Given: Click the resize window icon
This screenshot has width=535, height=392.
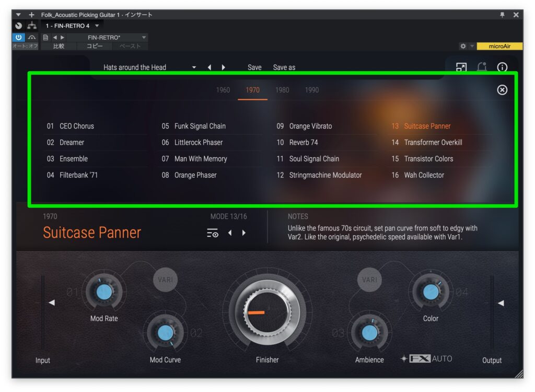Looking at the screenshot, I should pyautogui.click(x=461, y=67).
